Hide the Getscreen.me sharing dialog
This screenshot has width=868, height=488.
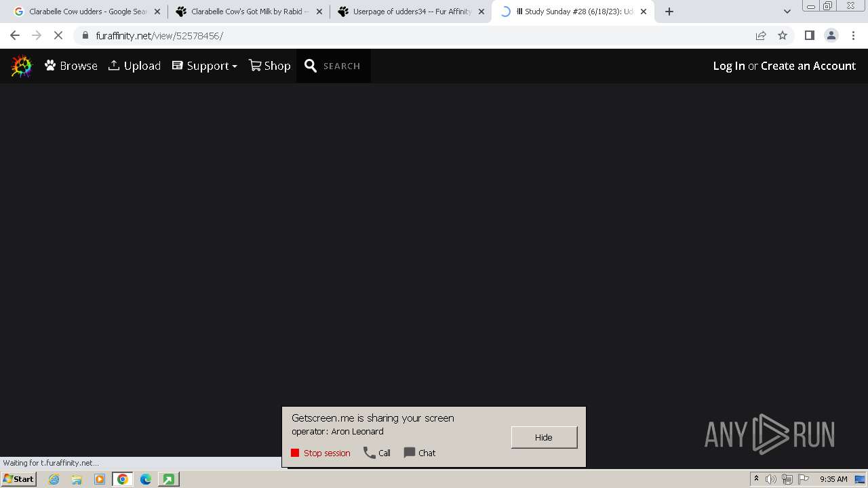click(544, 437)
